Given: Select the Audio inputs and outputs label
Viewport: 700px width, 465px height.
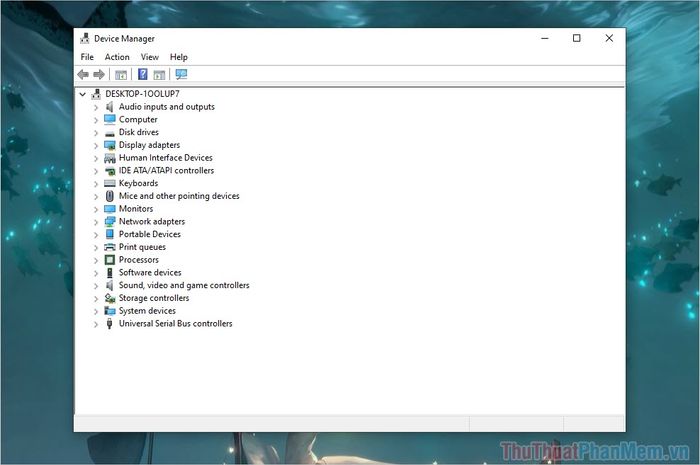Looking at the screenshot, I should 167,107.
